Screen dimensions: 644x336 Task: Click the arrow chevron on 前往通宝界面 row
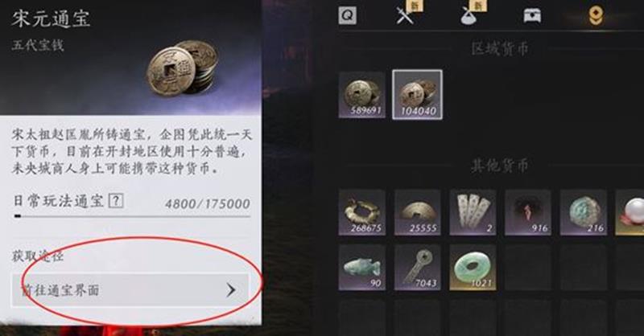coord(231,290)
